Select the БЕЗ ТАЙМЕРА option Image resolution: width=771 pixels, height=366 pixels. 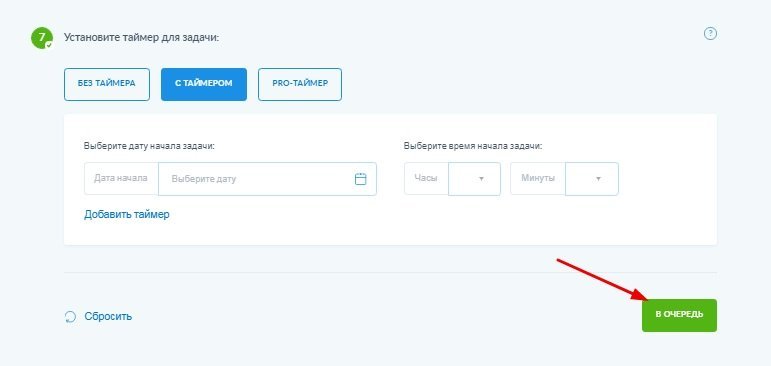click(x=107, y=85)
